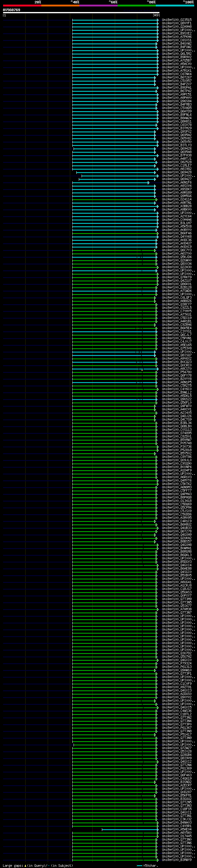Open hit UniRef100_Q8VYF1
Image resolution: width=197 pixels, height=868 pixels.
176,23
